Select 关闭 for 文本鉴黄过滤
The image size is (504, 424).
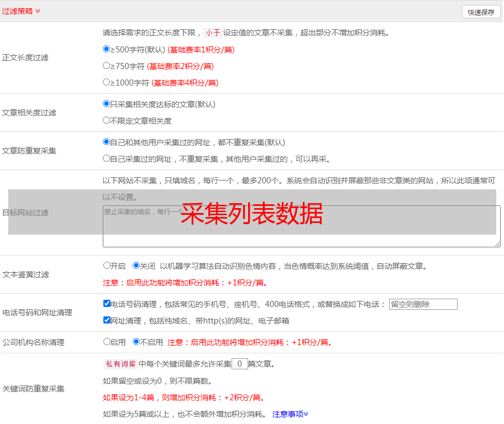pos(136,266)
